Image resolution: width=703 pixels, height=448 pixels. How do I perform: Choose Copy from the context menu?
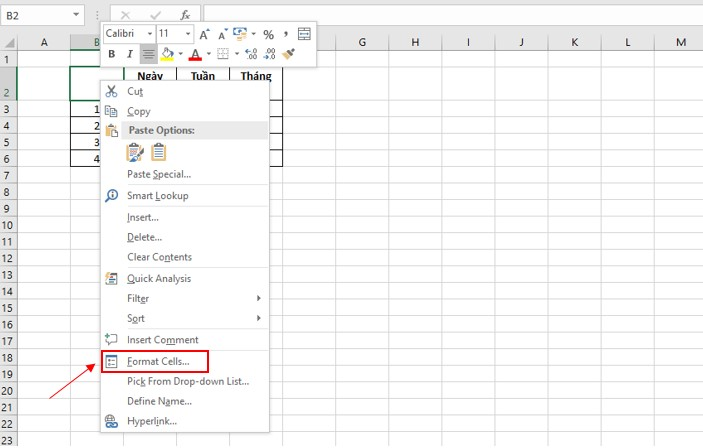pyautogui.click(x=185, y=111)
